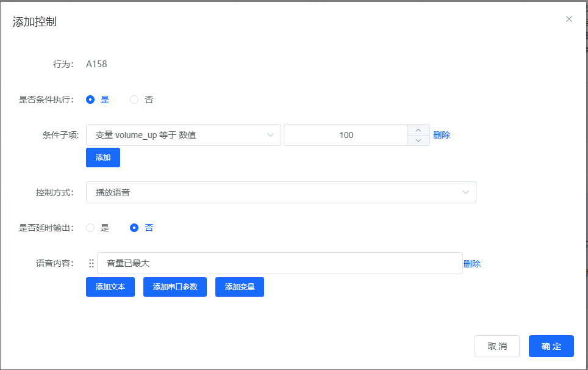Click the 添加文本 button
588x370 pixels.
pos(110,286)
